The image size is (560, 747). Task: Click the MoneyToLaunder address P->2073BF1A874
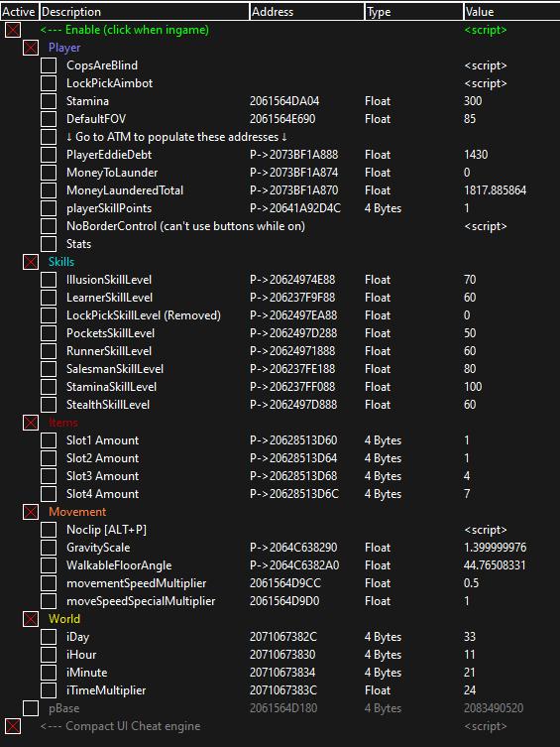click(293, 173)
